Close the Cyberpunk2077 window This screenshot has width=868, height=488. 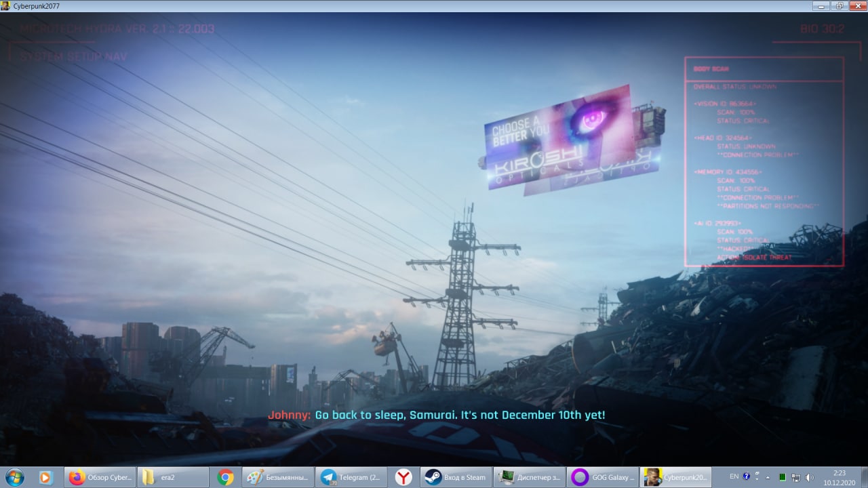click(x=857, y=5)
